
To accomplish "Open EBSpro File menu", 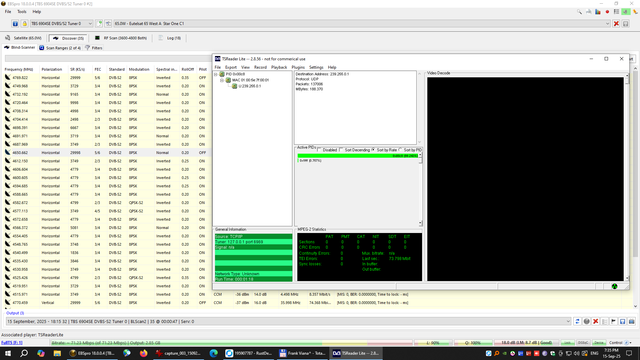I will tap(8, 12).
